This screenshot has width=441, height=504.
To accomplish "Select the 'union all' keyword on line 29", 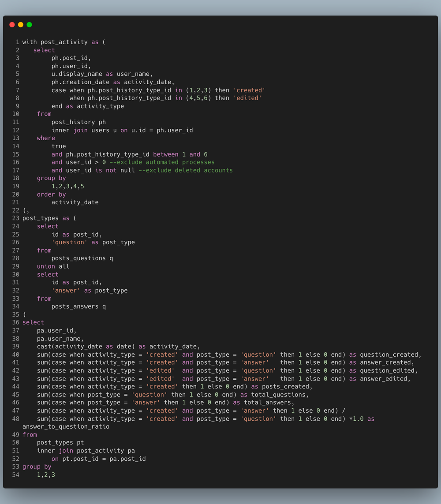I will pyautogui.click(x=52, y=266).
